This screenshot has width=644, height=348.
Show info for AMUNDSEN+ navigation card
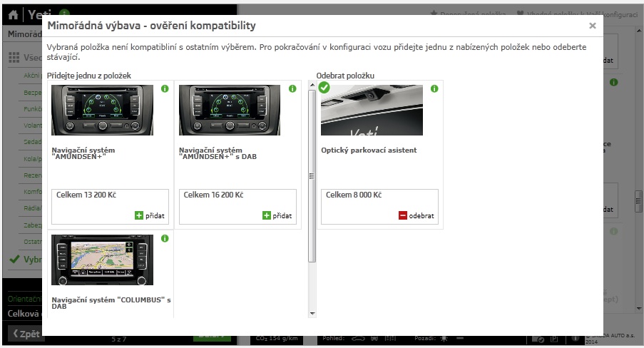tap(165, 88)
